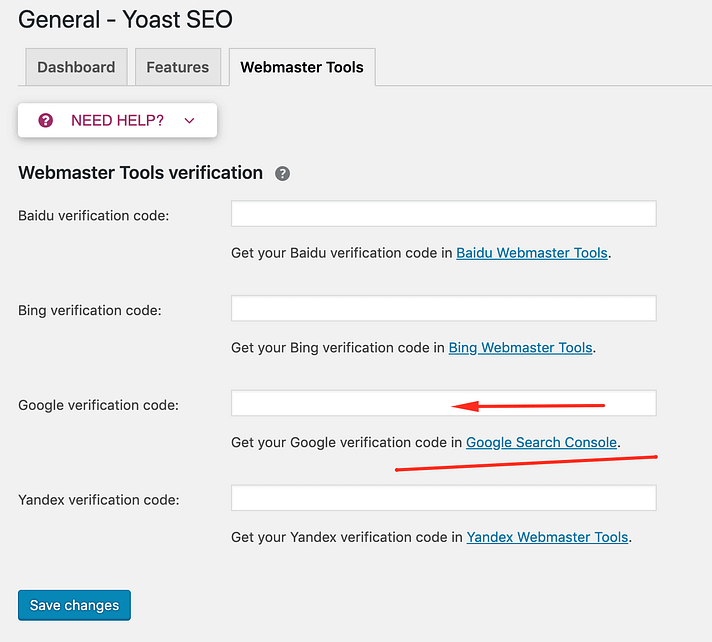Viewport: 712px width, 642px height.
Task: Visit the Yandex Webmaster Tools link
Action: tap(547, 537)
